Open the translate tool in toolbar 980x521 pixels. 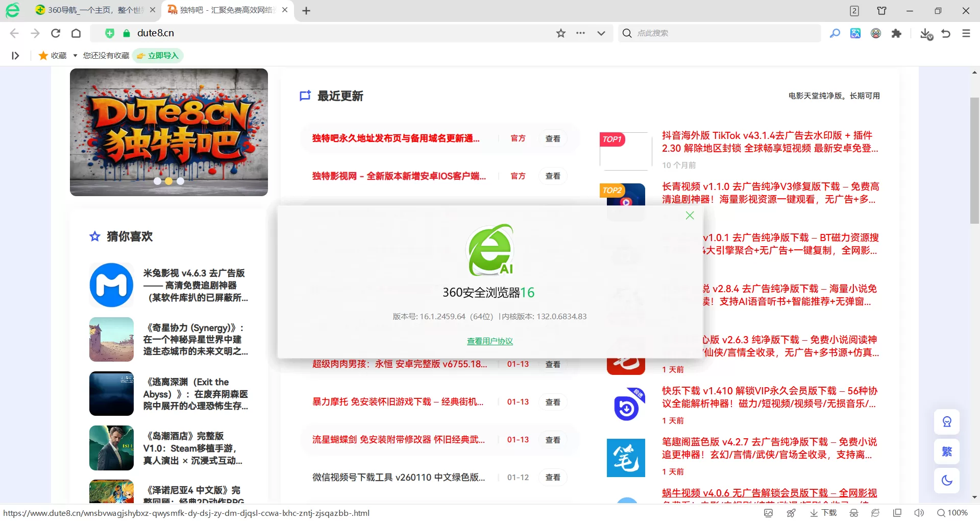tap(855, 33)
